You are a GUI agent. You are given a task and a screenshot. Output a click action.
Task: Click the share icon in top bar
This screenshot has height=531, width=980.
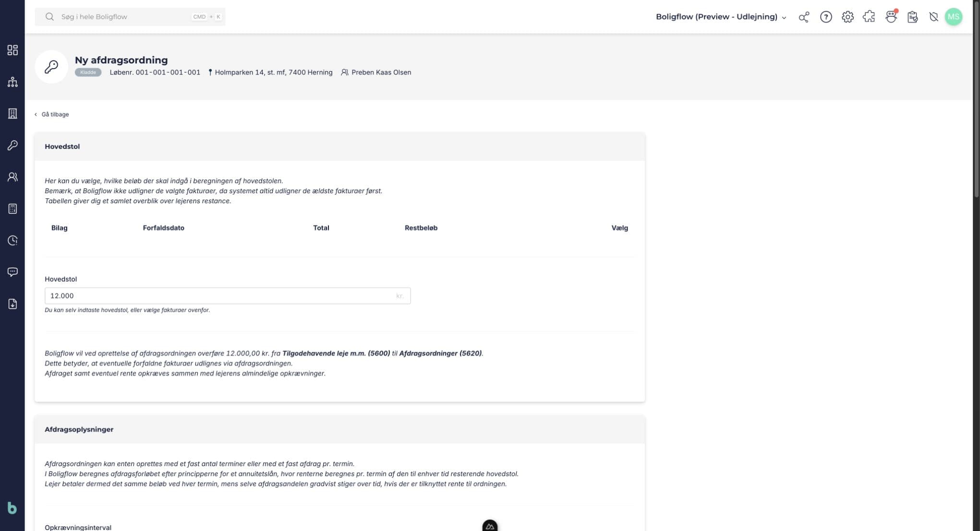804,17
